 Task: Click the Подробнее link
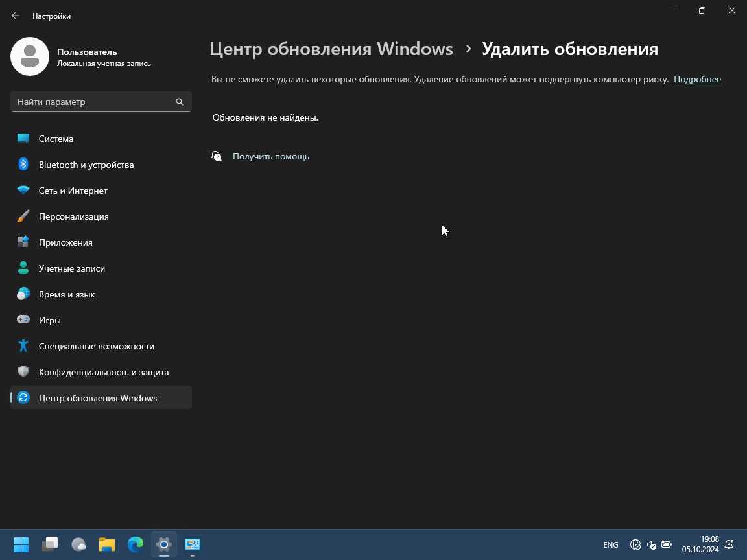point(697,80)
